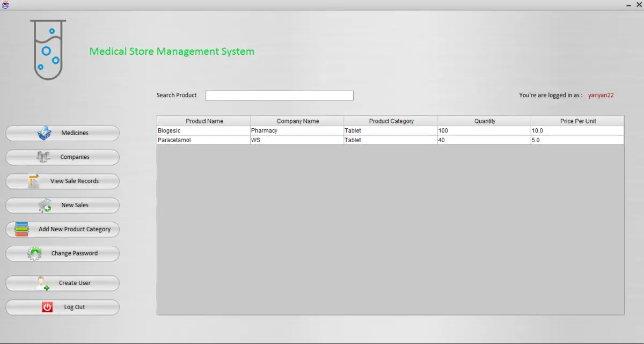
Task: Log out using the Log Out button
Action: tap(62, 307)
